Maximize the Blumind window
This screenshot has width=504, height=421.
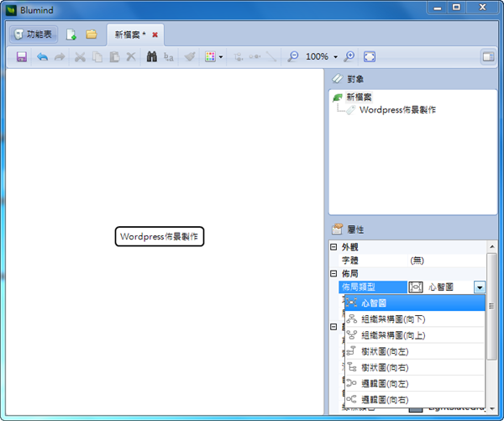coord(456,8)
